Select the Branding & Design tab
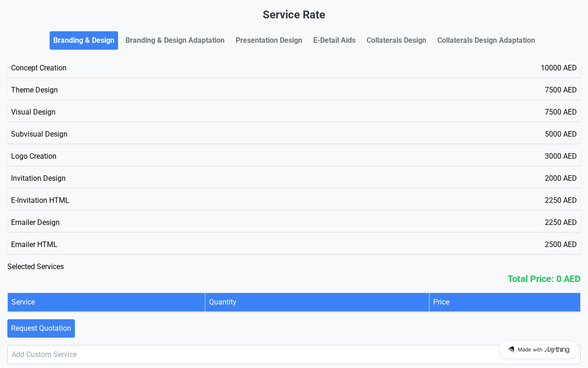The image size is (588, 368). tap(84, 40)
